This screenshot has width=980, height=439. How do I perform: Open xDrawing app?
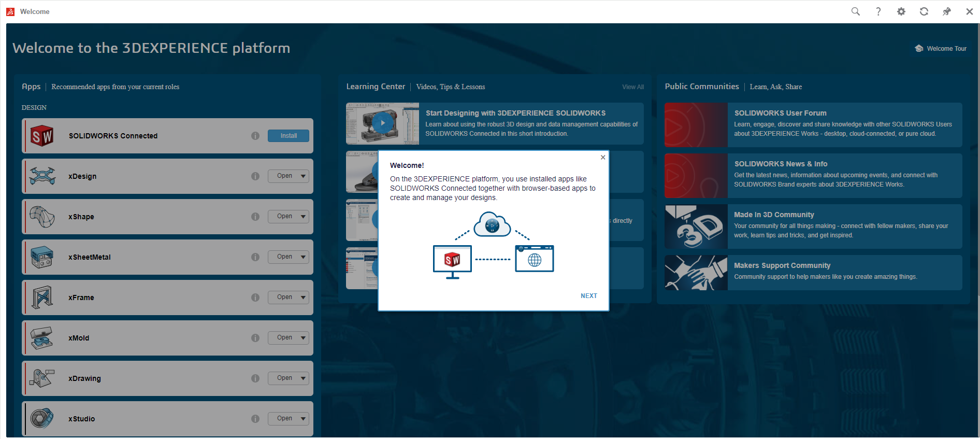[284, 378]
